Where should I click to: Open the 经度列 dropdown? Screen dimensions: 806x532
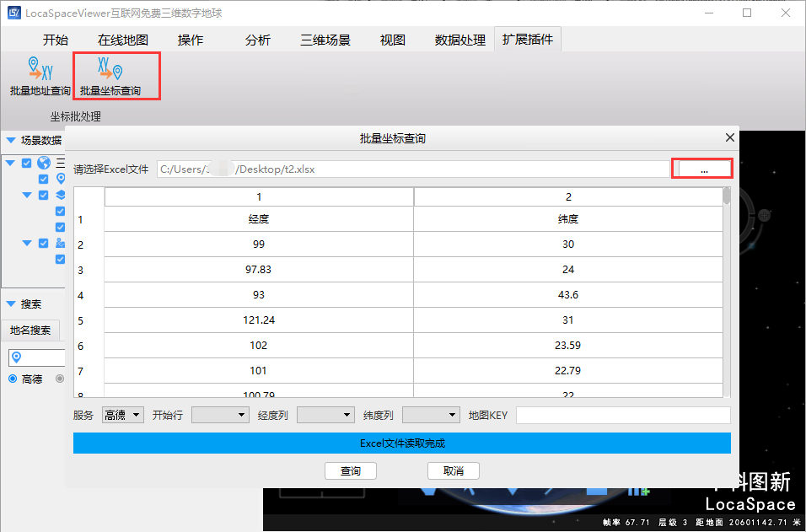pos(326,415)
